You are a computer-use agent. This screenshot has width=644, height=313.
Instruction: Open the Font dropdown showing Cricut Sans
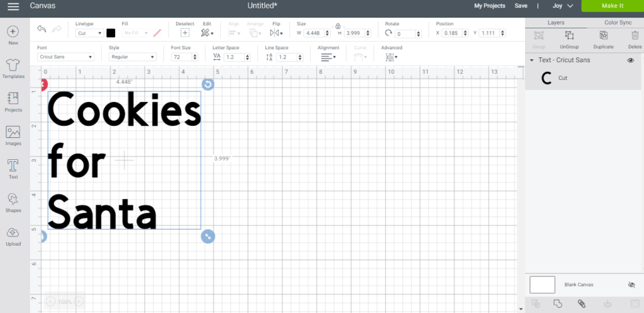[65, 57]
